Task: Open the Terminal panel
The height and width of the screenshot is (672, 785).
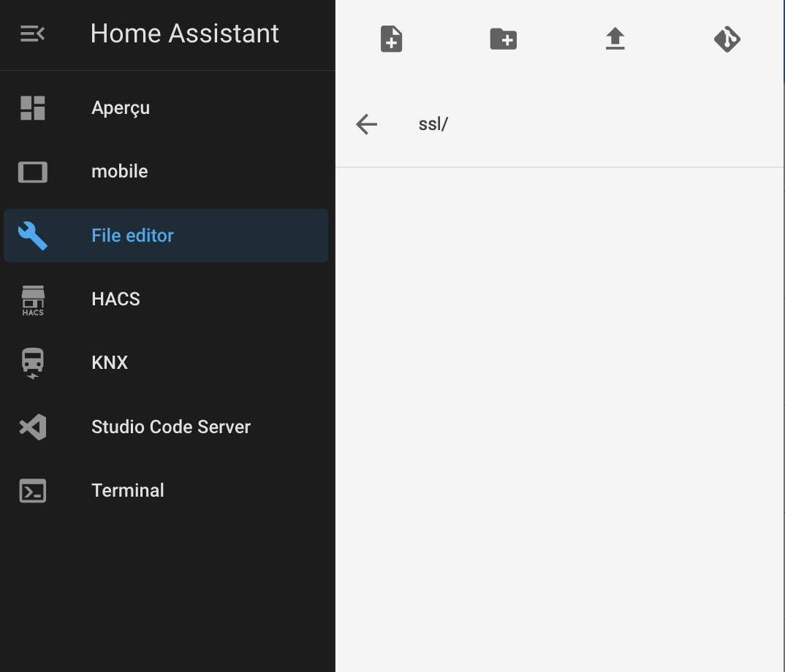Action: (166, 490)
